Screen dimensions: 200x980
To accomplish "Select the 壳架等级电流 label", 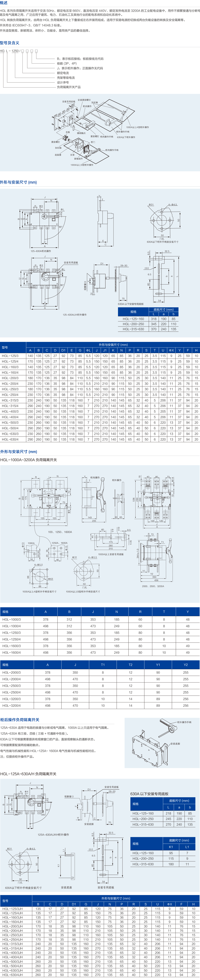I will tap(66, 78).
